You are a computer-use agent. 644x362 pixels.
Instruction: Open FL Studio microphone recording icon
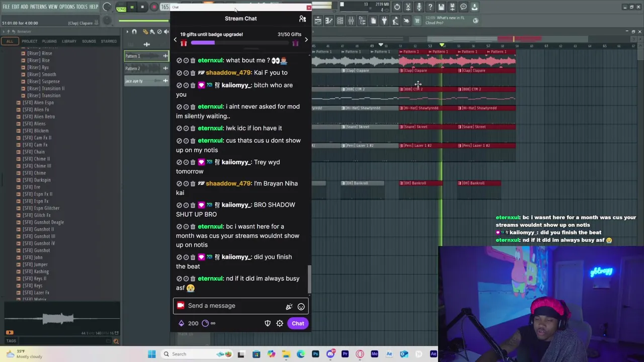pos(419,7)
